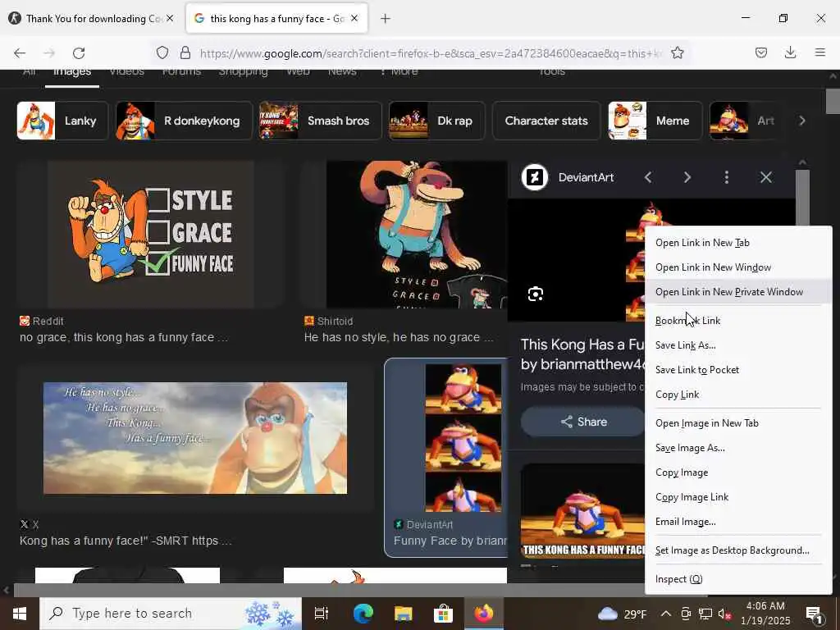Open File Explorer from the taskbar
Image resolution: width=840 pixels, height=630 pixels.
403,614
